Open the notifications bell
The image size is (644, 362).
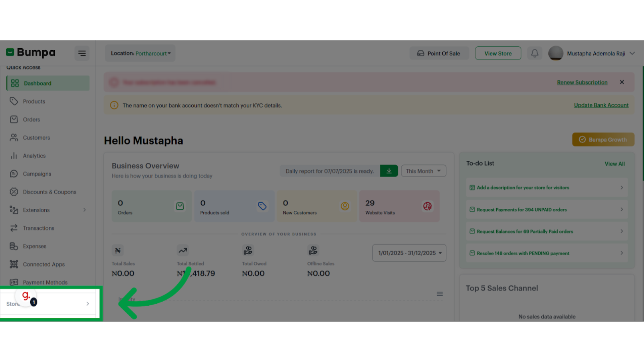click(535, 53)
